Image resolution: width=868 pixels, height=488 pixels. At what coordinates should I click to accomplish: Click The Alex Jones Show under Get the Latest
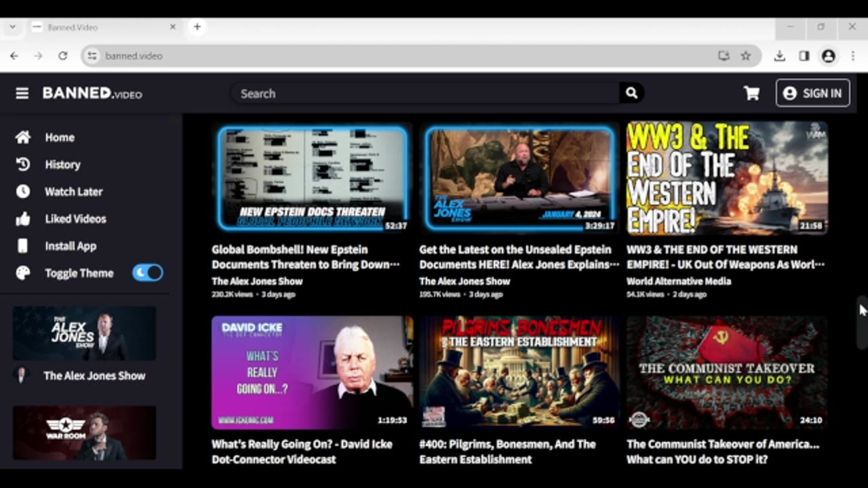click(465, 281)
